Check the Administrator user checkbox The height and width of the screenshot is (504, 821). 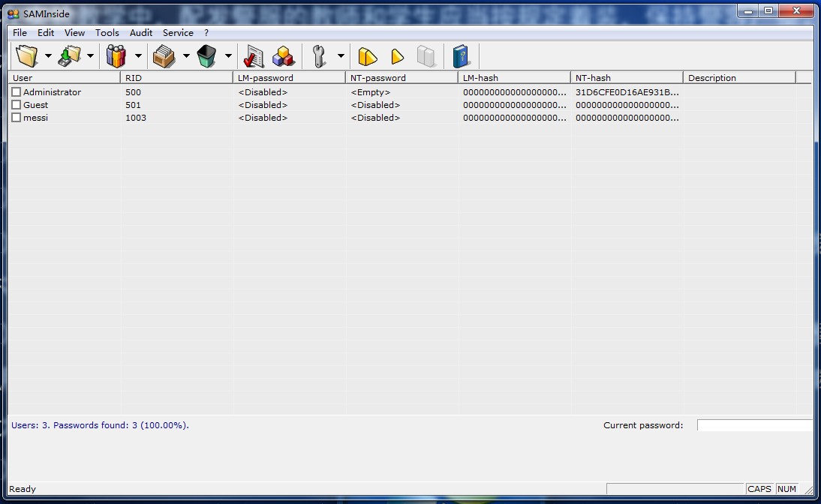tap(17, 92)
